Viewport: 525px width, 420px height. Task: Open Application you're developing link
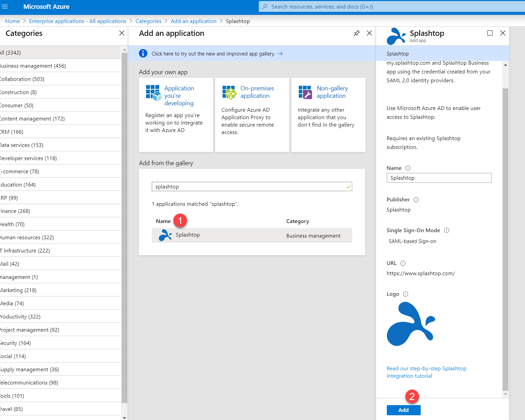coord(179,96)
